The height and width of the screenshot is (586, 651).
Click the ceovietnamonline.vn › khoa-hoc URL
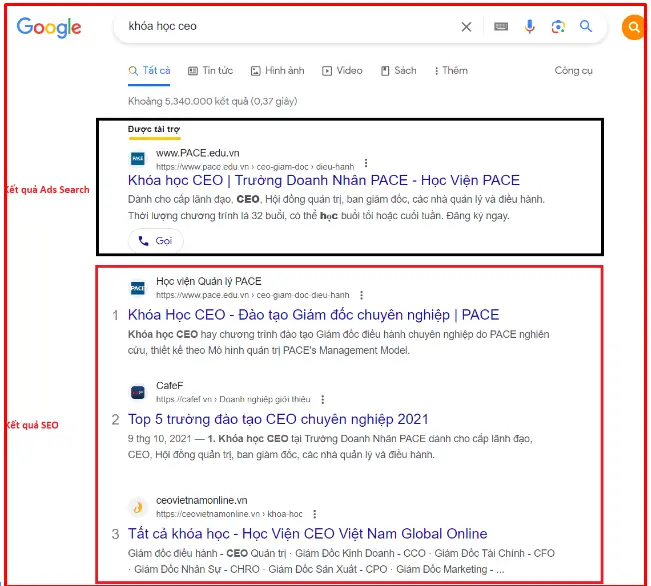[x=230, y=514]
